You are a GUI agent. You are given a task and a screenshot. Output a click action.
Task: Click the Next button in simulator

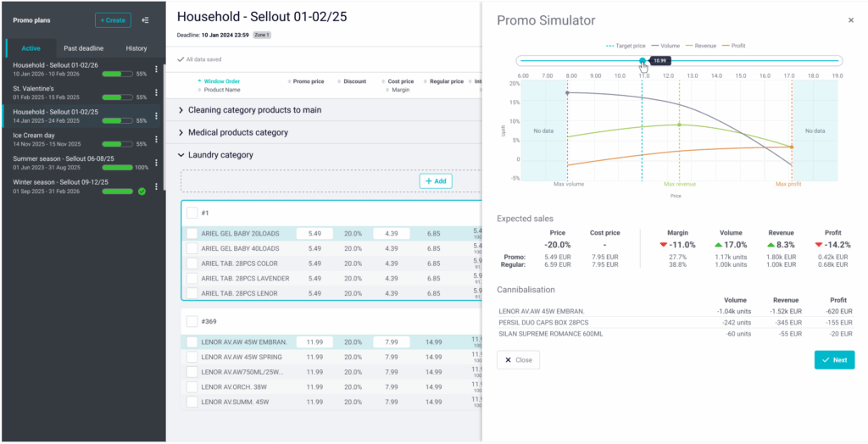click(834, 360)
